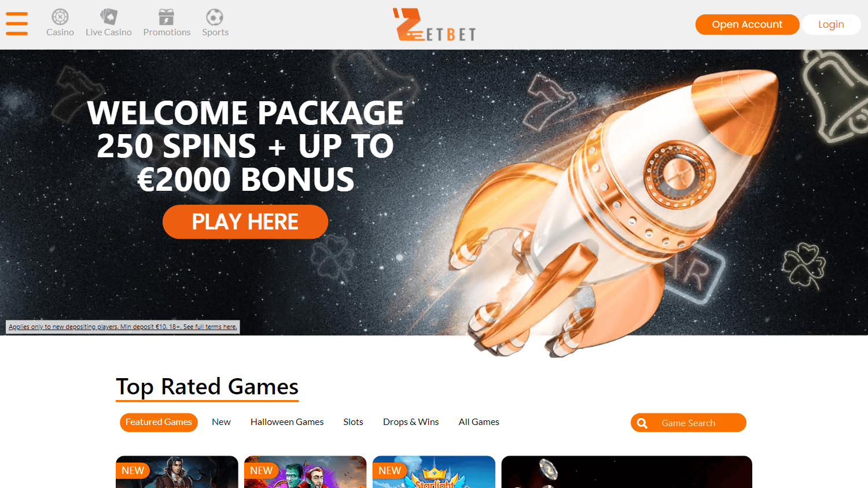This screenshot has height=488, width=868.
Task: Open Live Casino cards icon
Action: pyautogui.click(x=109, y=17)
